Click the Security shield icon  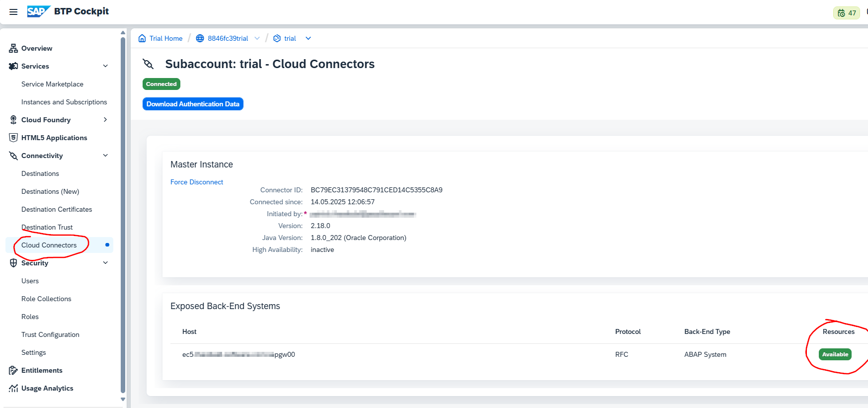pos(13,263)
